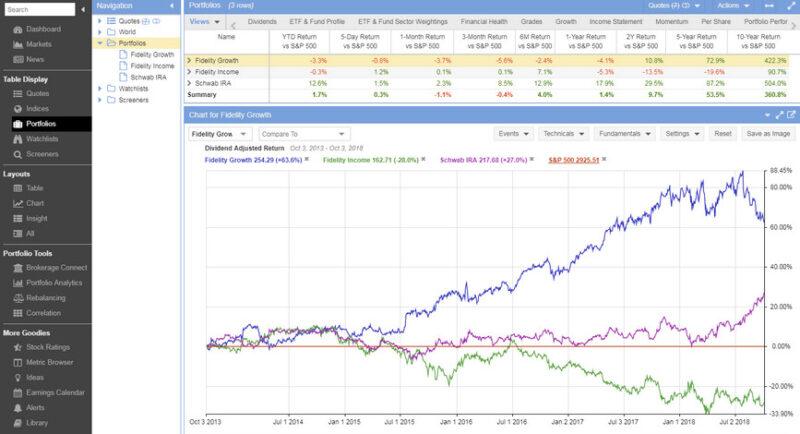Click the Alerts bell icon
Viewport: 800px width, 434px height.
point(17,408)
